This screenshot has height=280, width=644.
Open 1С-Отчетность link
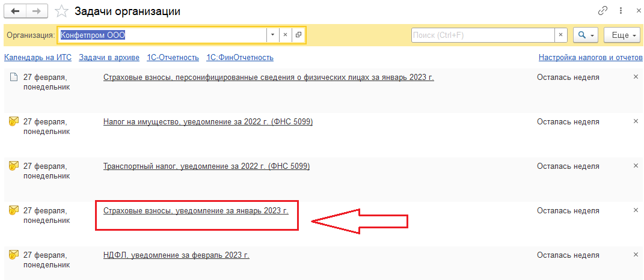(173, 58)
